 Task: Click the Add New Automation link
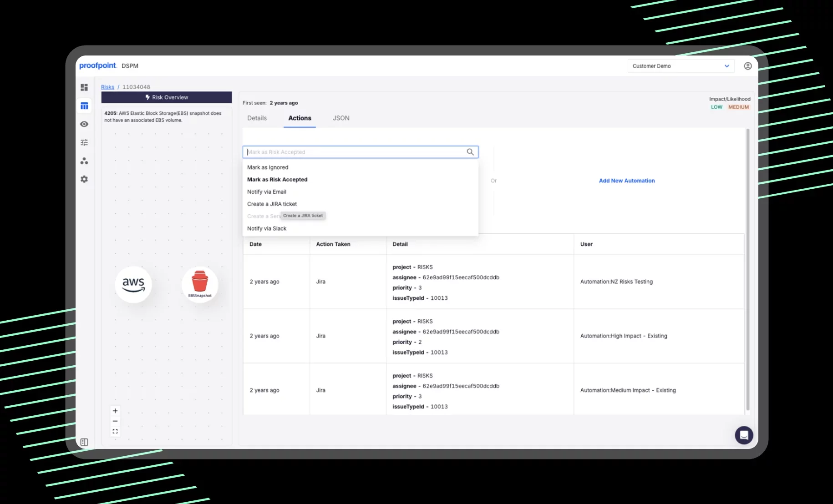(x=626, y=181)
